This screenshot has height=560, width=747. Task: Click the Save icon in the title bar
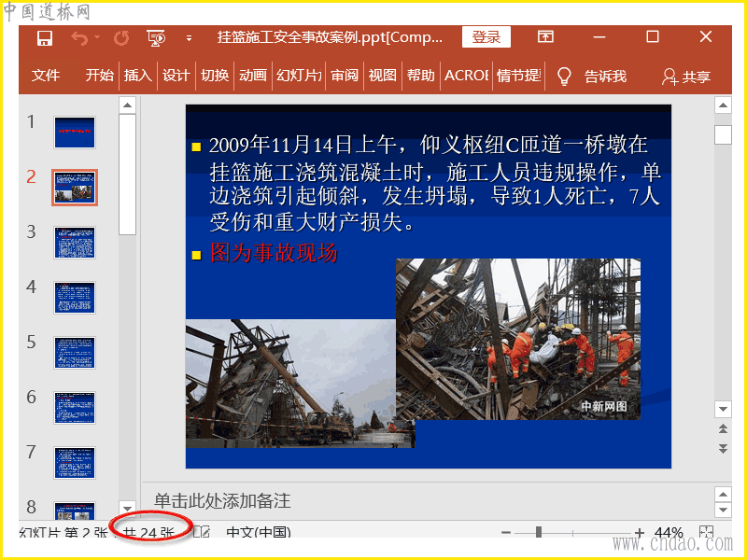pos(45,38)
